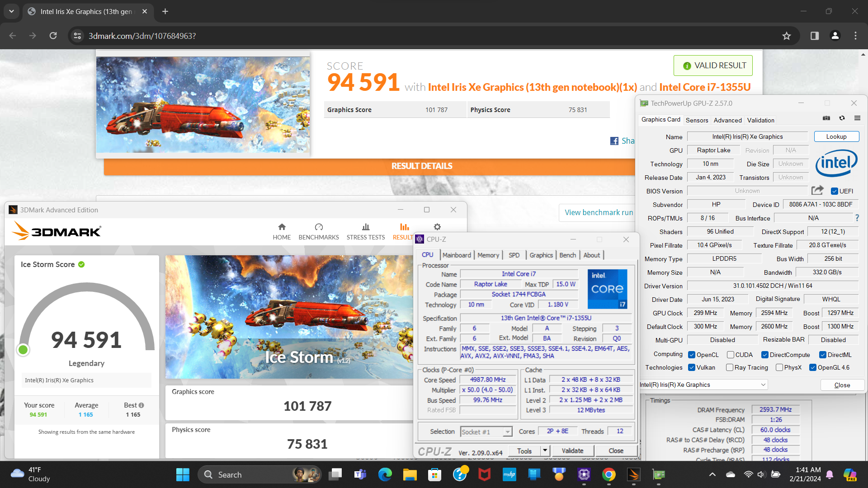Viewport: 868px width, 488px height.
Task: Show hidden system tray icons
Action: [x=712, y=474]
